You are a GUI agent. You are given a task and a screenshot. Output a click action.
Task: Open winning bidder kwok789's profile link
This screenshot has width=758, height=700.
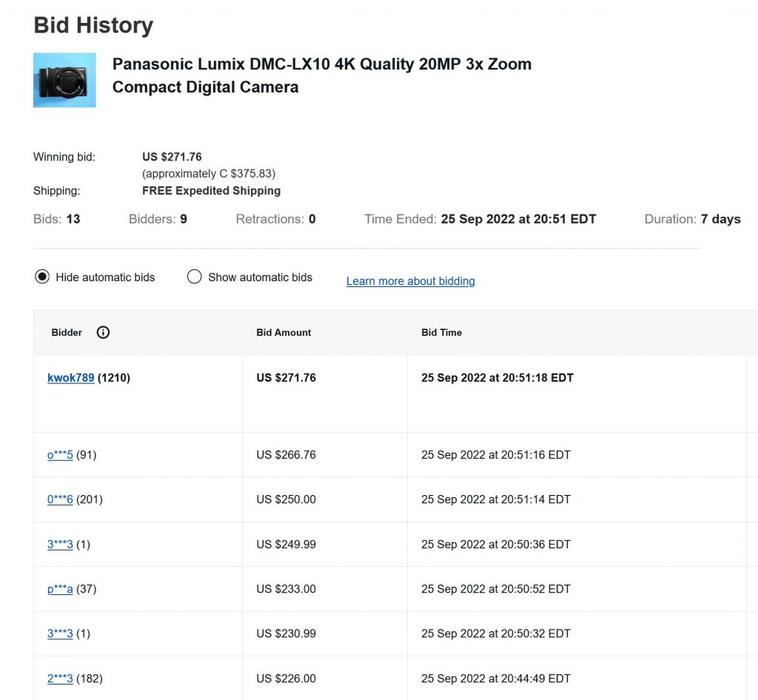point(70,378)
